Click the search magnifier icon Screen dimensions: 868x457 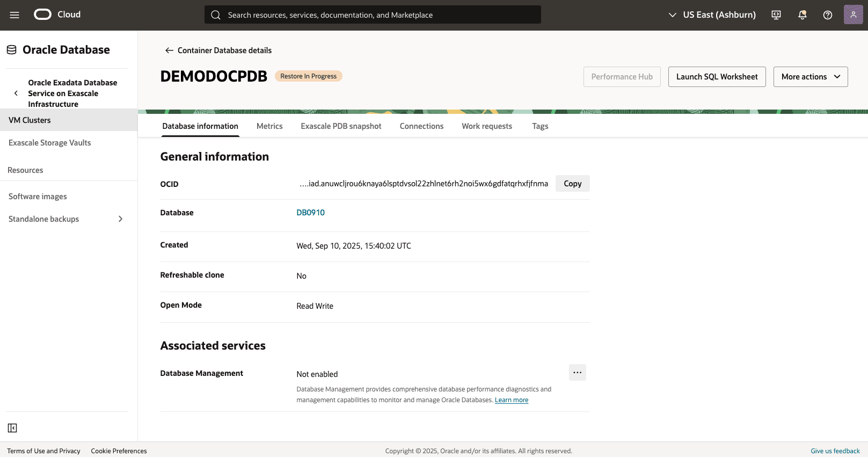(x=216, y=15)
